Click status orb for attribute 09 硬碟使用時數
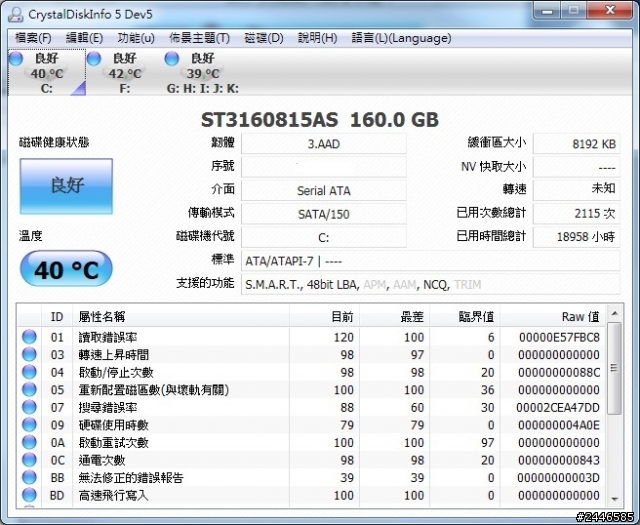Viewport: 640px width, 525px height. (29, 425)
